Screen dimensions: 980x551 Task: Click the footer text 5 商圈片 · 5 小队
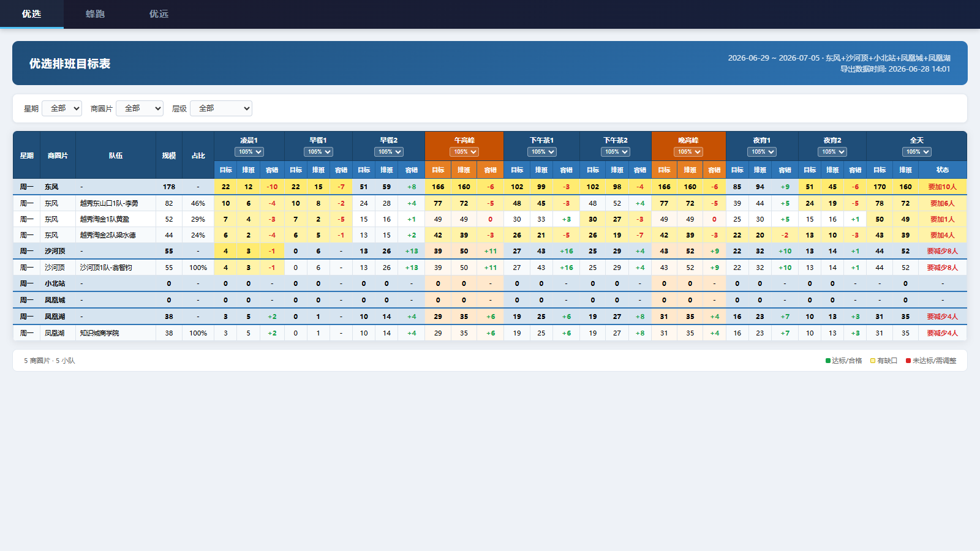tap(50, 361)
